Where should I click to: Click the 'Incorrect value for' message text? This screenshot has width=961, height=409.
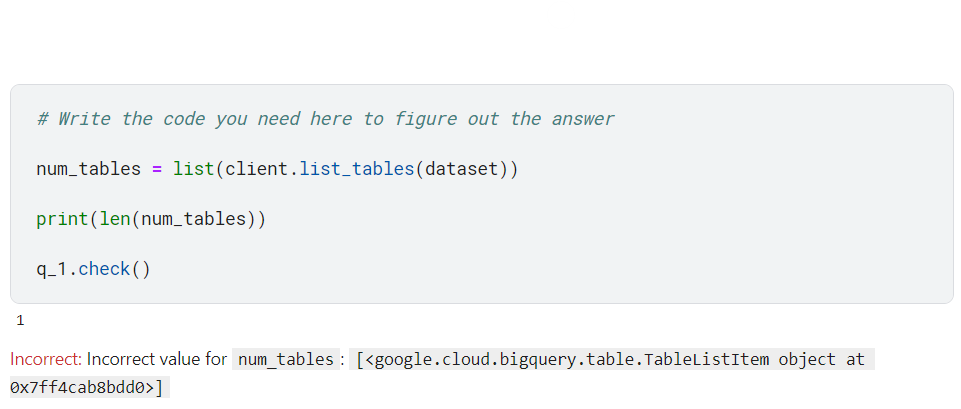pos(157,359)
